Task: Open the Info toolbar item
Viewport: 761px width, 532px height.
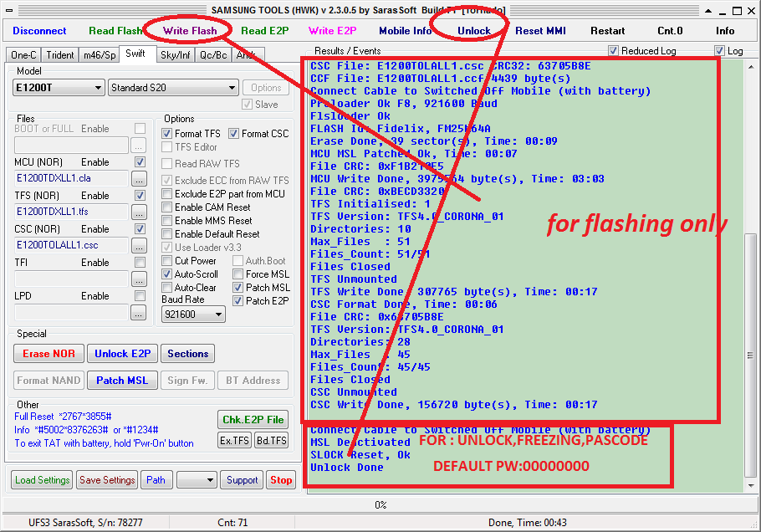Action: tap(725, 31)
